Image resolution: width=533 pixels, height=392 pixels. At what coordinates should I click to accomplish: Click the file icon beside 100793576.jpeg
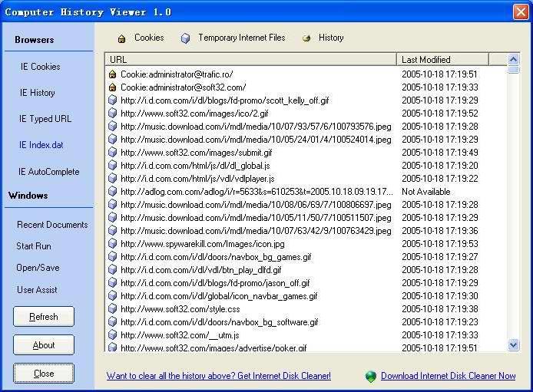(113, 127)
